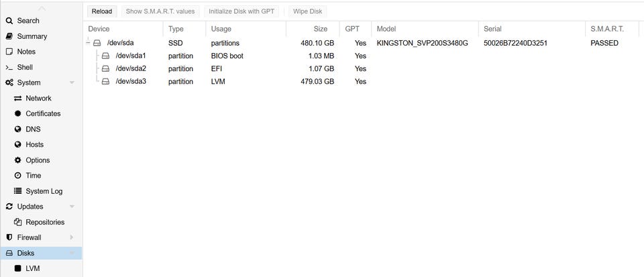Open the System Log page

(41, 191)
